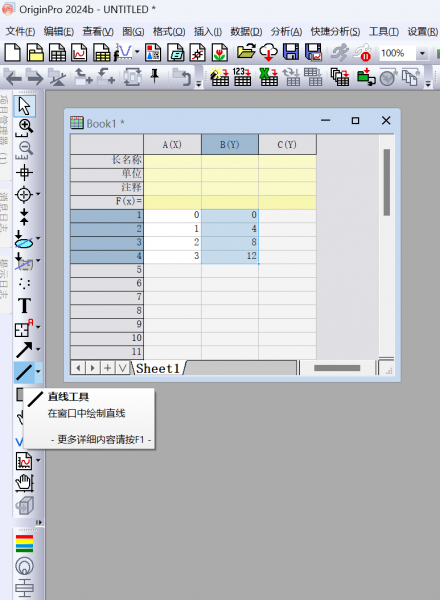Open the 数据(D) menu

point(246,31)
